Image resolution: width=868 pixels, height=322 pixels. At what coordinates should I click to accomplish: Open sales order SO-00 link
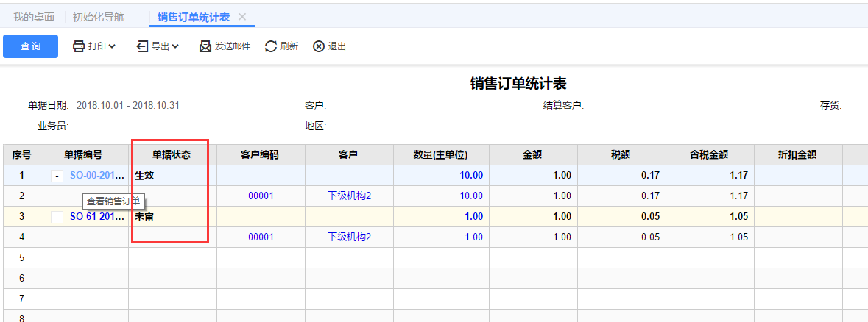[x=97, y=176]
